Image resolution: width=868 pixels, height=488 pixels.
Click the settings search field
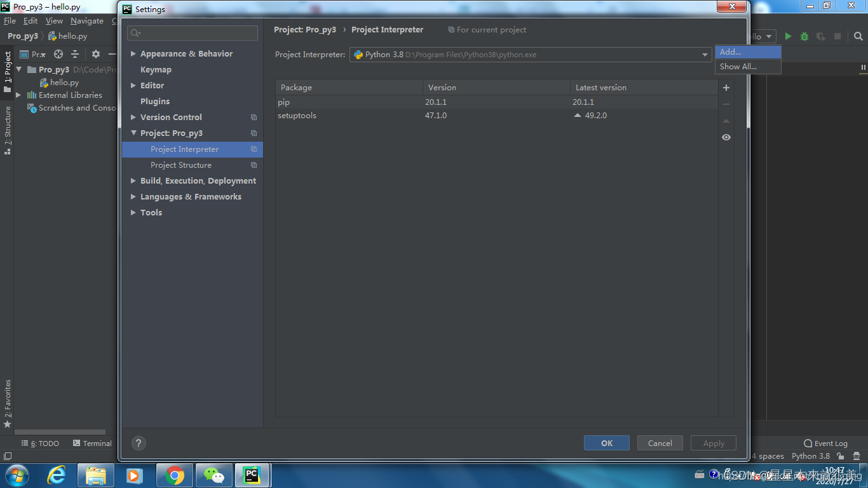pyautogui.click(x=193, y=33)
